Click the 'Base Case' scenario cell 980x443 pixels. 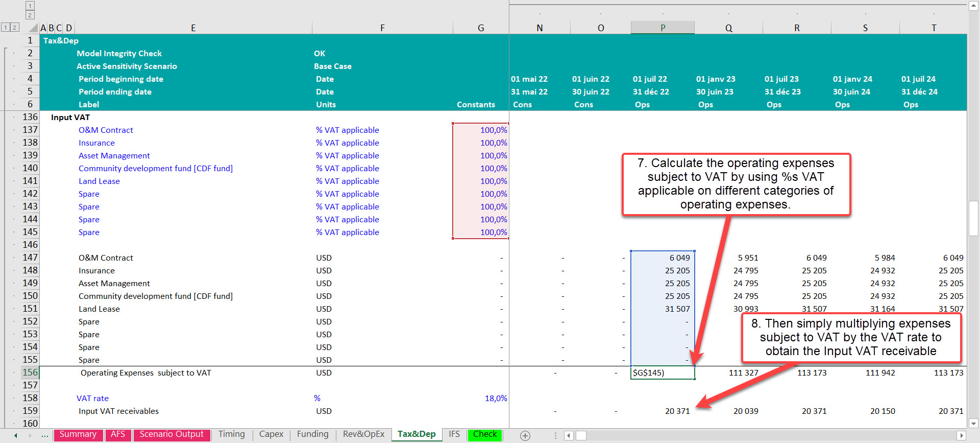click(333, 66)
